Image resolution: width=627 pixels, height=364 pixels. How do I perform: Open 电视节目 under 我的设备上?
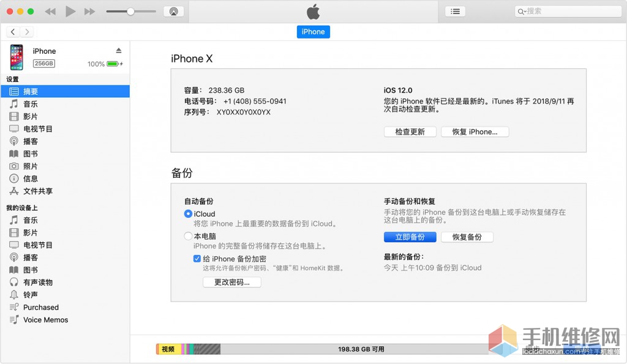65,245
